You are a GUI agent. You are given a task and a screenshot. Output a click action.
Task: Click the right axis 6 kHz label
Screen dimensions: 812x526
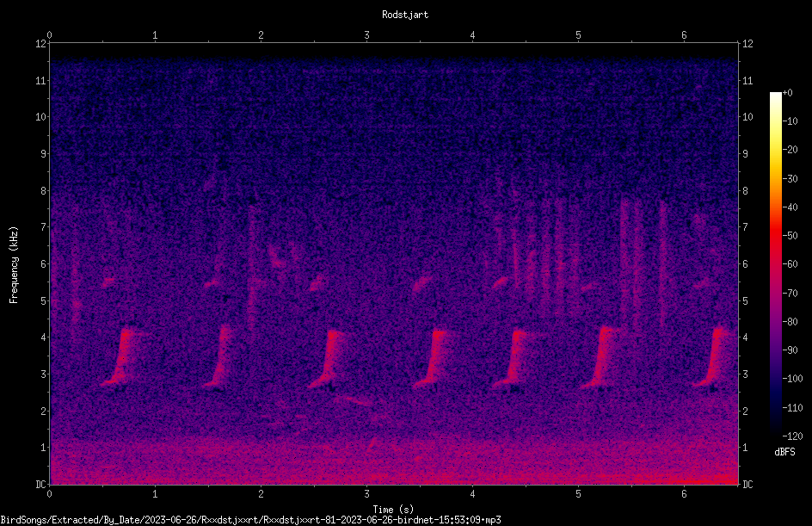click(745, 263)
